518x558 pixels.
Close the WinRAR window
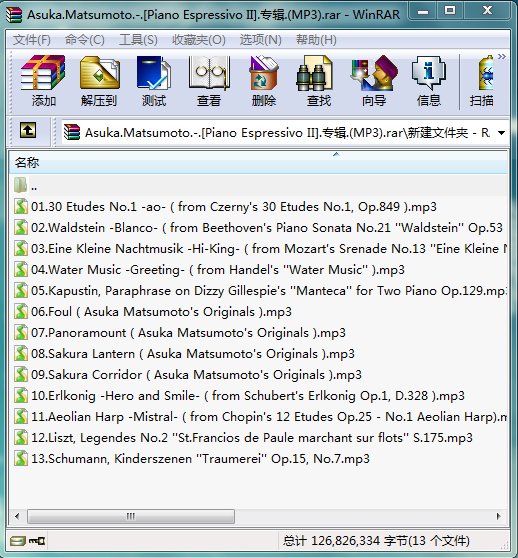point(487,11)
